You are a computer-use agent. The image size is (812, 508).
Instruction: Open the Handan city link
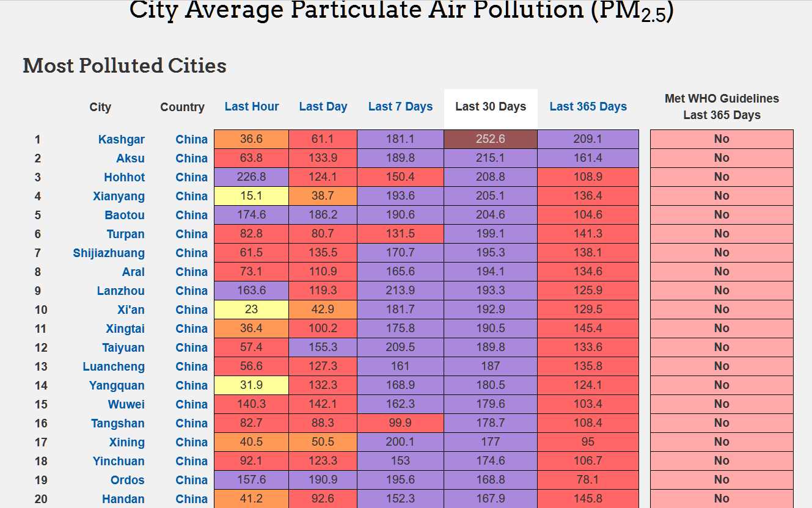123,499
